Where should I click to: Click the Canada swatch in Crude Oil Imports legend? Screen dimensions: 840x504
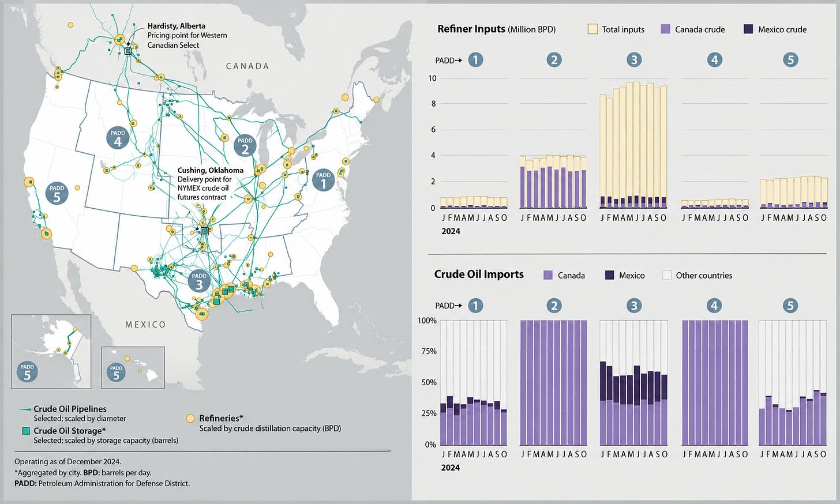tap(548, 275)
